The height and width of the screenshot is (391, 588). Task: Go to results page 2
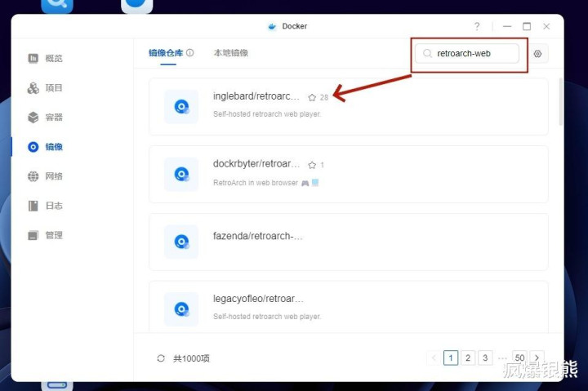[x=468, y=358]
